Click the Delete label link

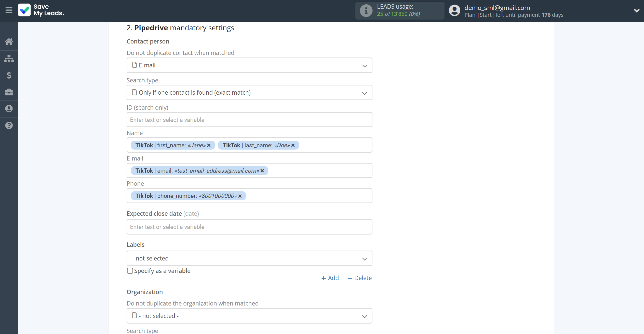[360, 278]
